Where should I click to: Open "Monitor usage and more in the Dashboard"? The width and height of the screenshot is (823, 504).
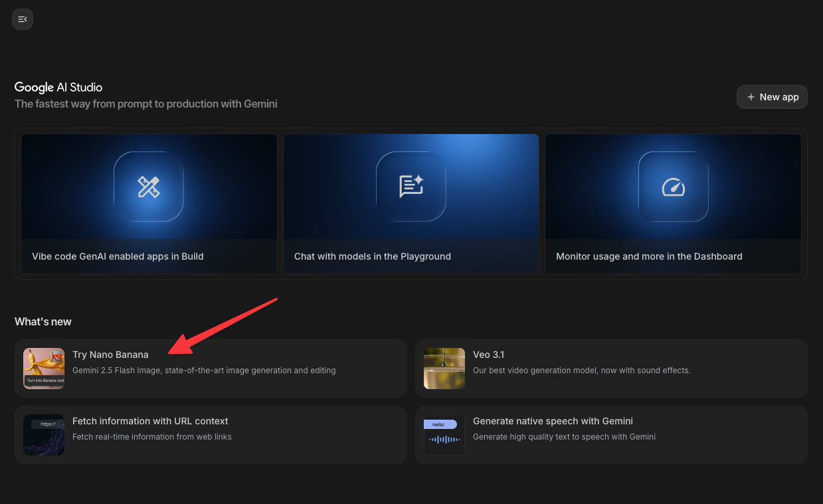tap(649, 256)
